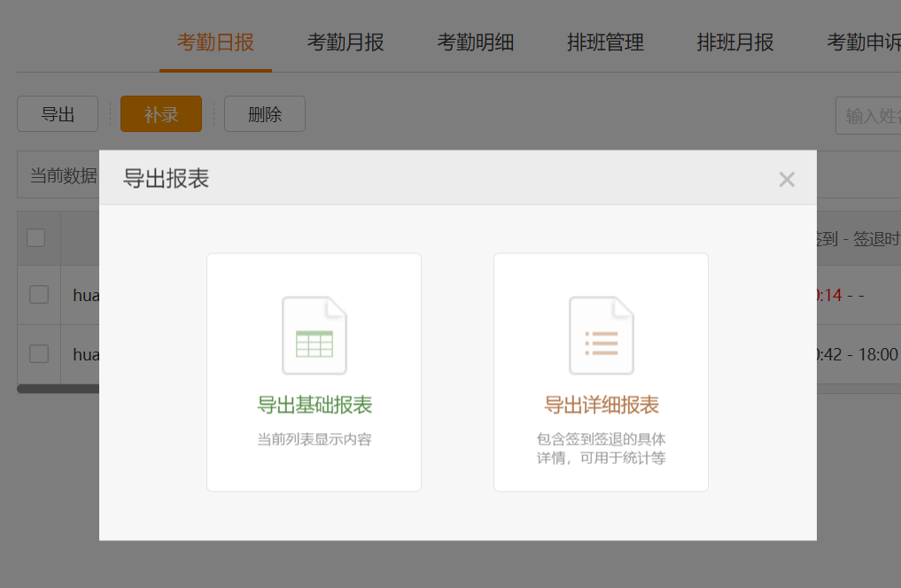
Task: Click the 导出 button in toolbar
Action: (x=58, y=113)
